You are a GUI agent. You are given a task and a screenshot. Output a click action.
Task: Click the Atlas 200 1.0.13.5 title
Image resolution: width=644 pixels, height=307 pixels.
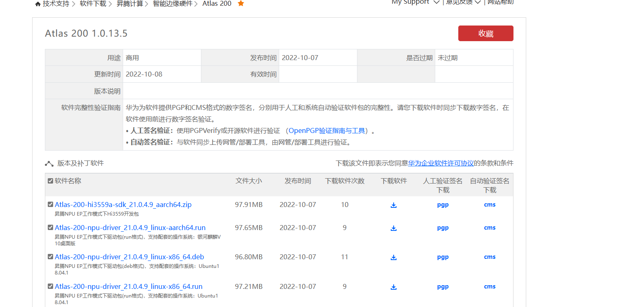tap(86, 33)
